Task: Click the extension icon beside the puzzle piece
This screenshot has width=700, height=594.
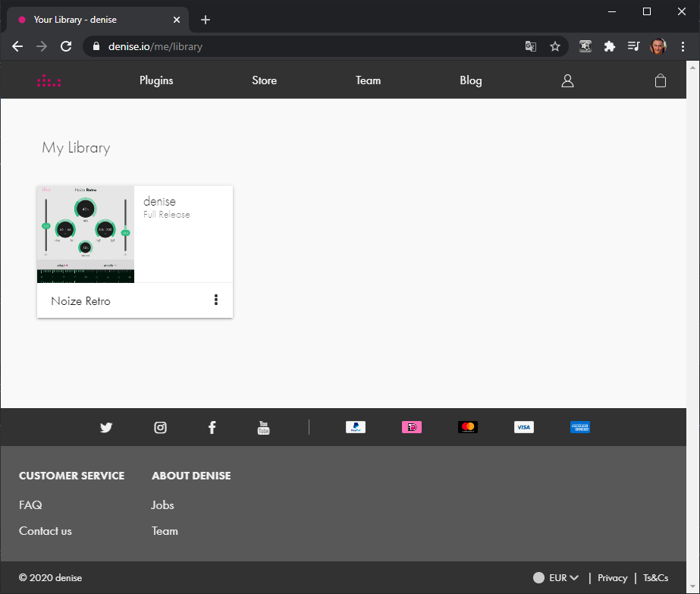Action: [x=585, y=46]
